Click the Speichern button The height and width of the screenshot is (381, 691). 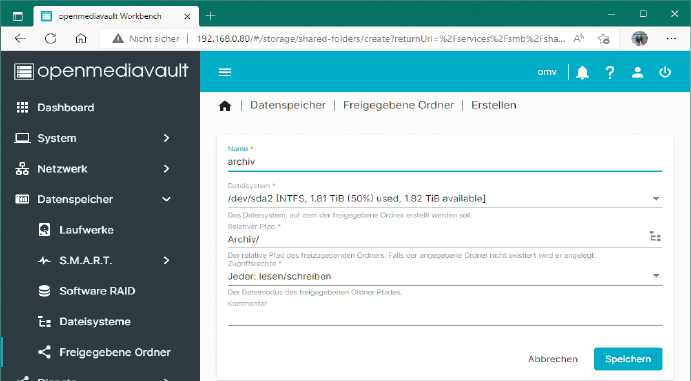[628, 359]
